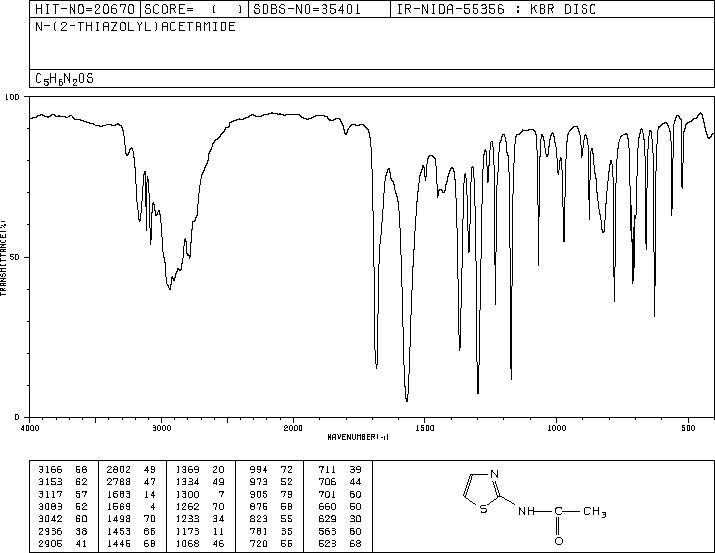Click peak table entry 1683

(119, 494)
